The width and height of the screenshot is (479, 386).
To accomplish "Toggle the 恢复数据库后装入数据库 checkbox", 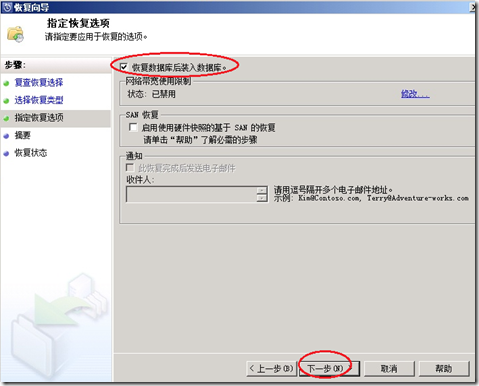I will pos(124,67).
